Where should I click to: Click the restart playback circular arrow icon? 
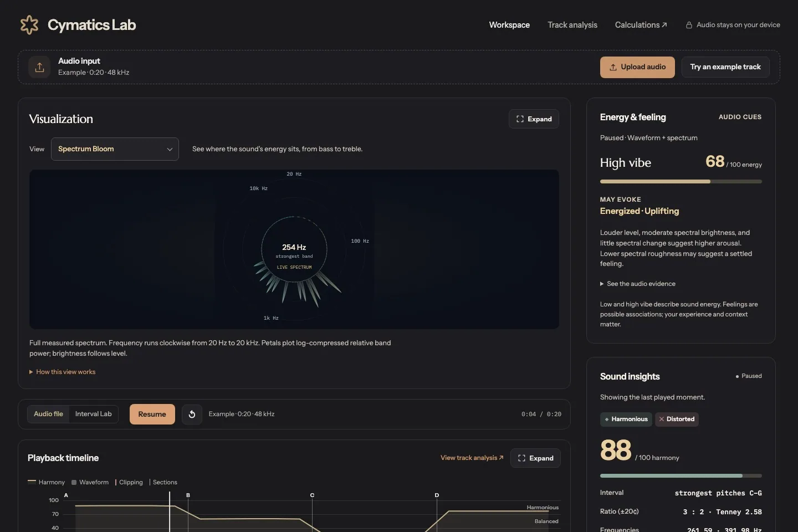[x=192, y=414]
